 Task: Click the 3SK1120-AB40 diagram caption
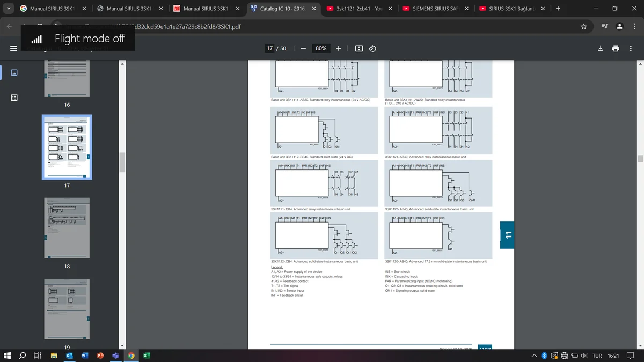click(x=436, y=261)
